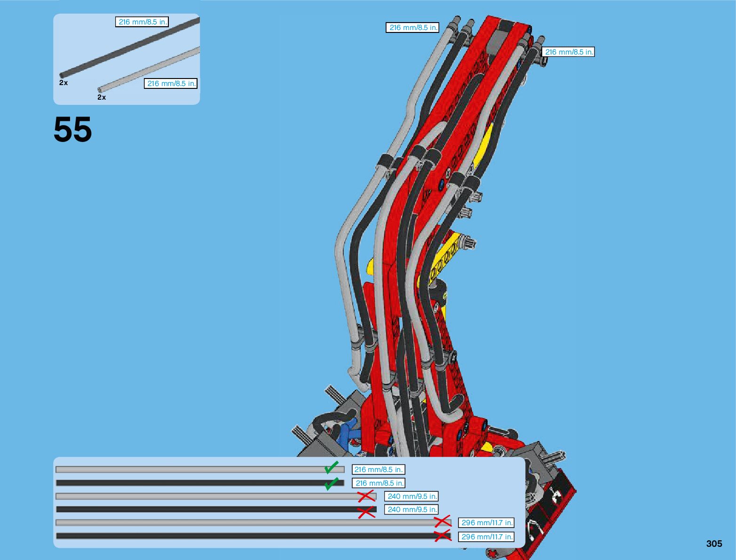736x560 pixels.
Task: Click the page number 305
Action: click(x=713, y=544)
